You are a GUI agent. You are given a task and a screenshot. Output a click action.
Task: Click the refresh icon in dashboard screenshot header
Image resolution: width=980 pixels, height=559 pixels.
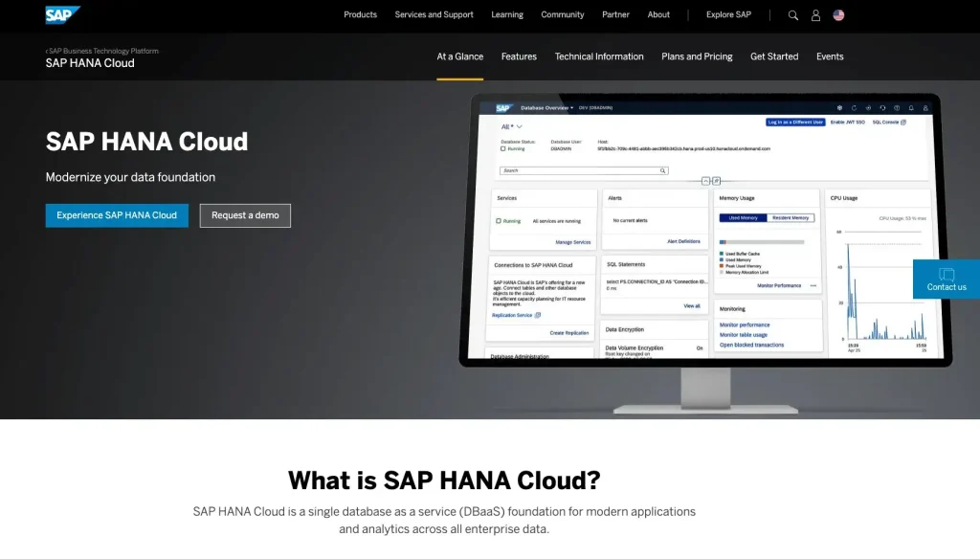tap(854, 107)
